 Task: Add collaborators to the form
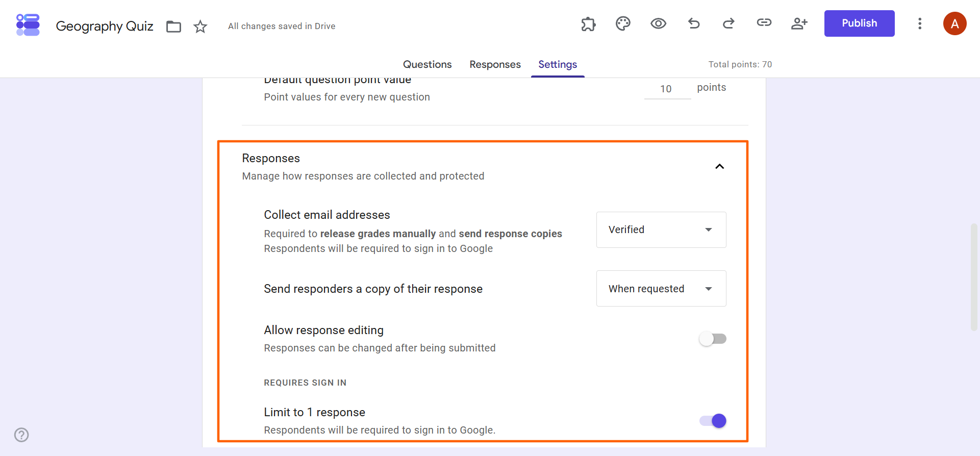pos(799,23)
